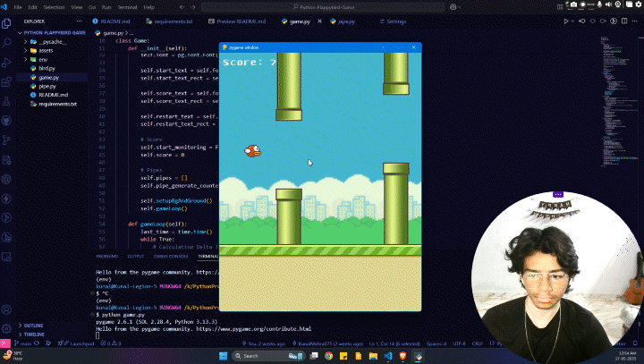Open bird.py in Explorer
This screenshot has height=364, width=644.
coord(47,69)
